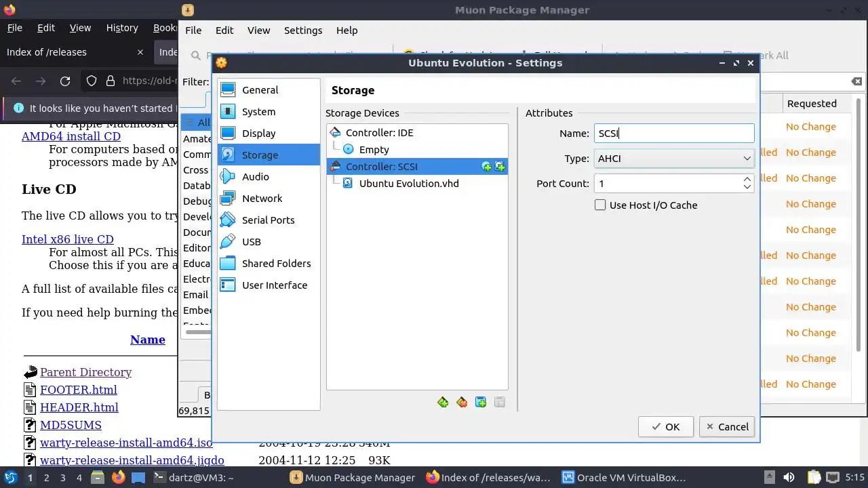Viewport: 868px width, 488px height.
Task: Toggle the Use Host I/O Cache checkbox
Action: point(600,205)
